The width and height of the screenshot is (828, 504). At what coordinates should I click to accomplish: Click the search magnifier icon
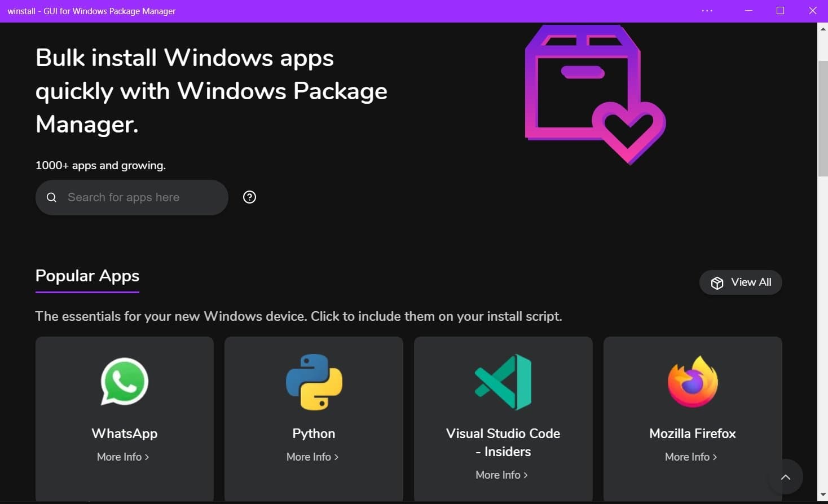click(x=51, y=197)
